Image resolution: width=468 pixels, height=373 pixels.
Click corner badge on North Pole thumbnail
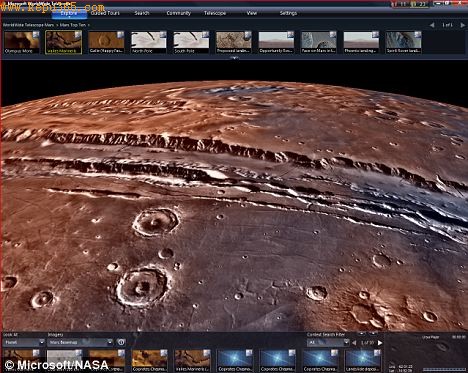point(163,34)
